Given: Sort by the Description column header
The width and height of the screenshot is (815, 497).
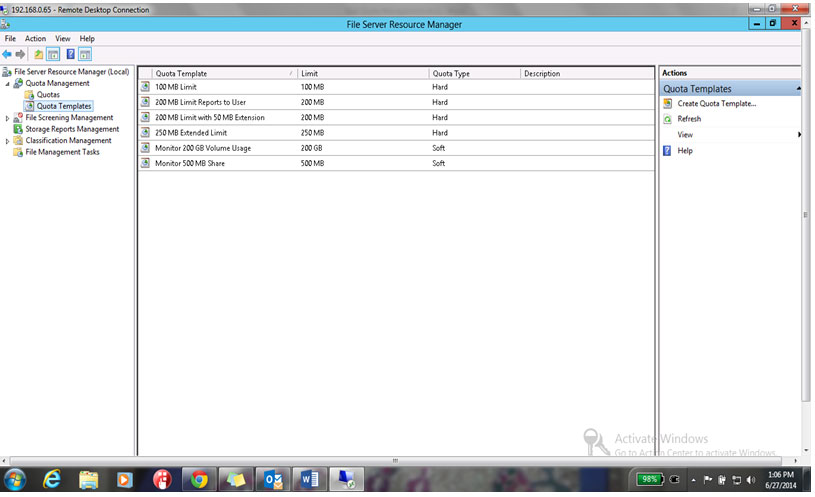Looking at the screenshot, I should [587, 74].
